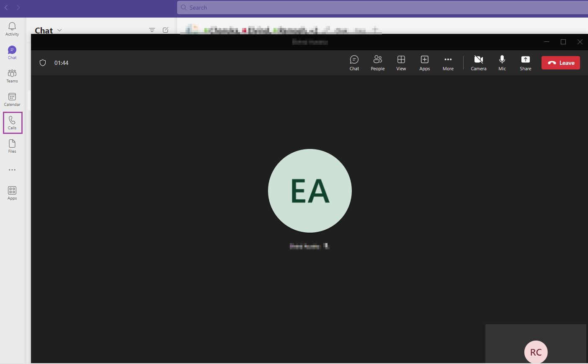Navigate back with the left arrow
Screen dimensions: 588x364
click(x=6, y=8)
